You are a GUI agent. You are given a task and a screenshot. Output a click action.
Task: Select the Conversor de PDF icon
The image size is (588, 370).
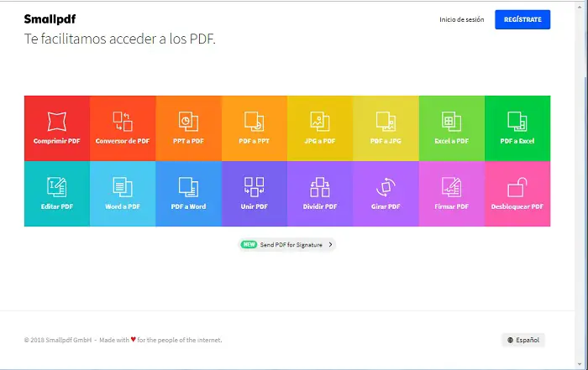123,122
